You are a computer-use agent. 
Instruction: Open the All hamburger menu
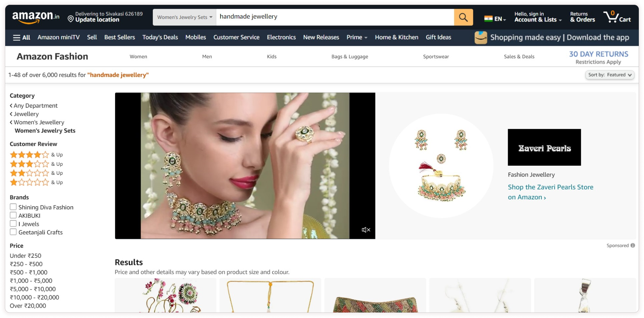pyautogui.click(x=22, y=37)
